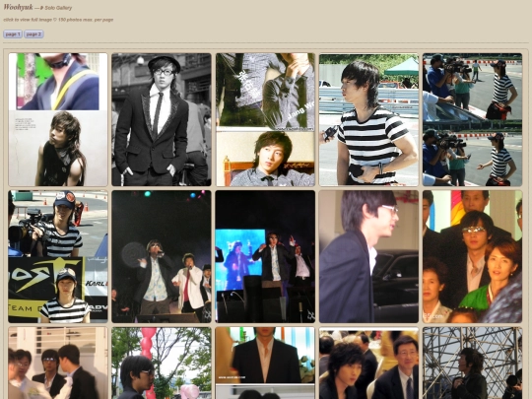Open thumbnail of men in suits in white room
The height and width of the screenshot is (399, 532).
tap(58, 363)
